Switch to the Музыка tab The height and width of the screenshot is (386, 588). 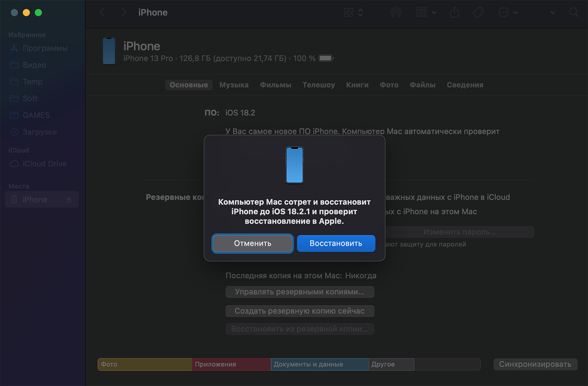(234, 85)
